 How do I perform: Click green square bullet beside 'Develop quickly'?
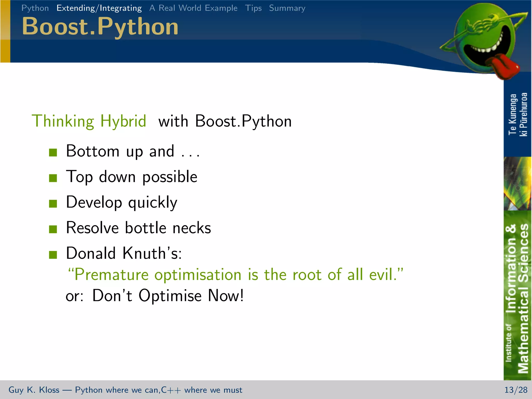[53, 204]
